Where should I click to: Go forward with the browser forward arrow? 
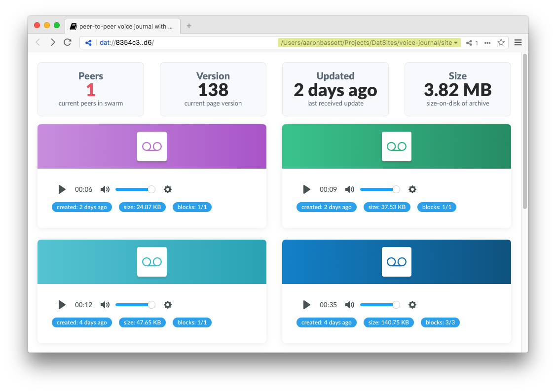coord(53,42)
